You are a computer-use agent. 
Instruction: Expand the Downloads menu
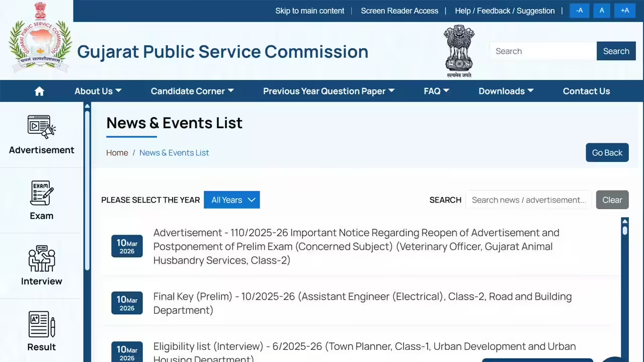(x=506, y=91)
